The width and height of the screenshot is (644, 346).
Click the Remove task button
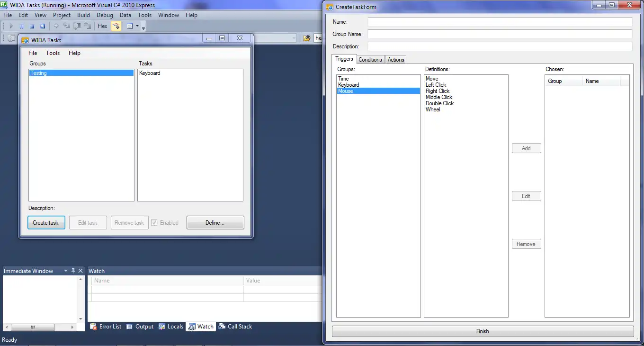pyautogui.click(x=129, y=223)
